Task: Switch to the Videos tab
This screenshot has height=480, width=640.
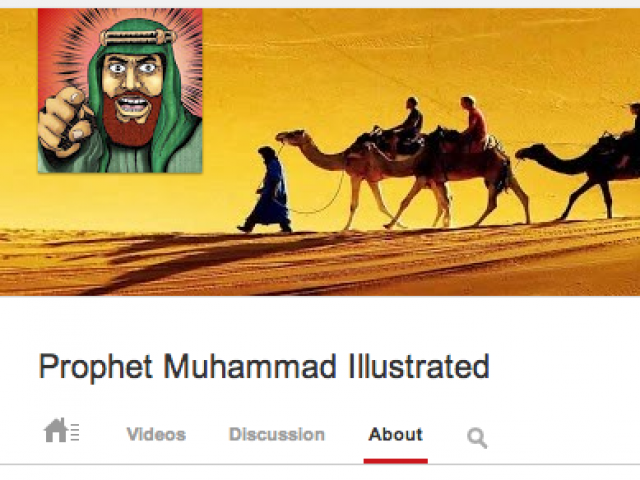Action: click(x=156, y=434)
